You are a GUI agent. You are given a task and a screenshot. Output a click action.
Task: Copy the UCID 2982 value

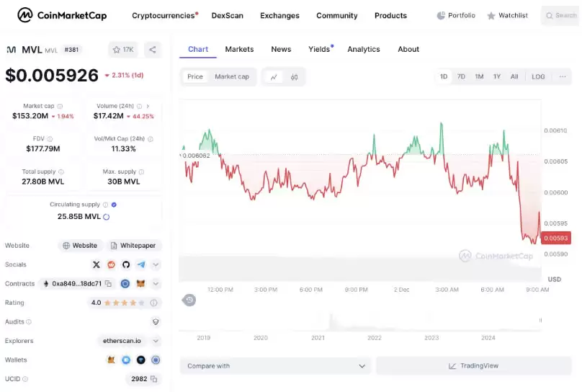pos(153,379)
